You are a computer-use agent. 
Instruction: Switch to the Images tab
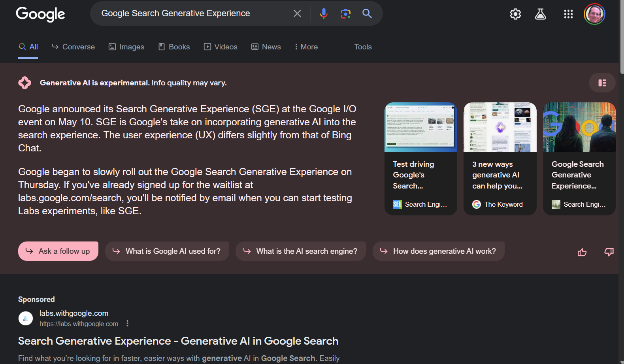126,47
